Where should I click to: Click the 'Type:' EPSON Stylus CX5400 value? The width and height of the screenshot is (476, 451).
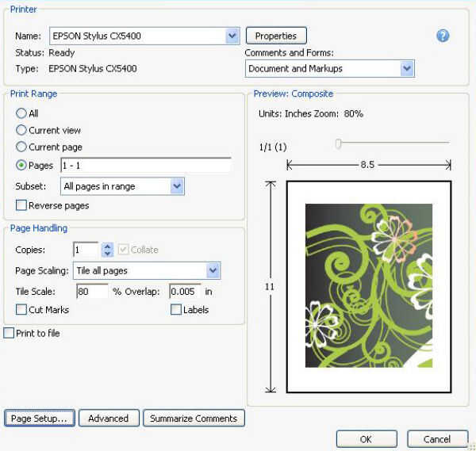[93, 68]
